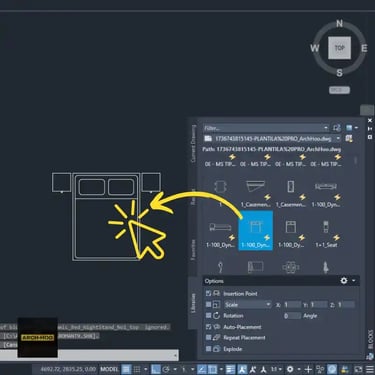Select the leftmost 1-100_Dyn bed side-view block
The height and width of the screenshot is (375, 375).
click(x=220, y=234)
